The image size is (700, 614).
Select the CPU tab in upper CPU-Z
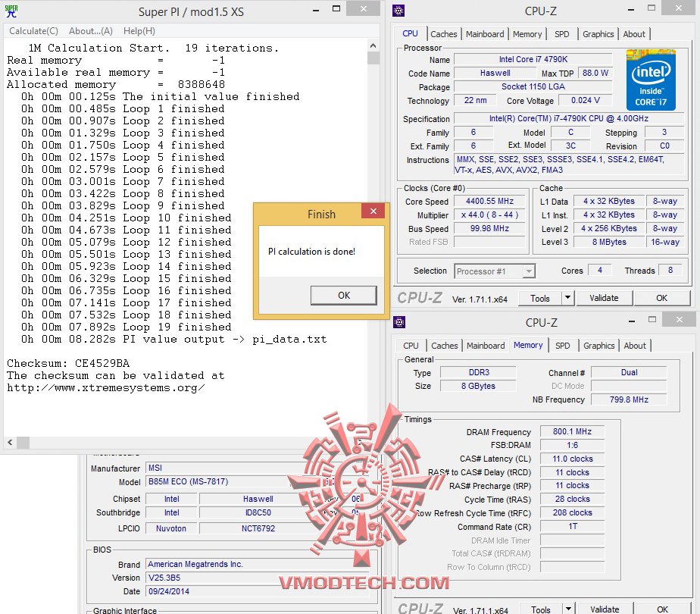point(411,33)
